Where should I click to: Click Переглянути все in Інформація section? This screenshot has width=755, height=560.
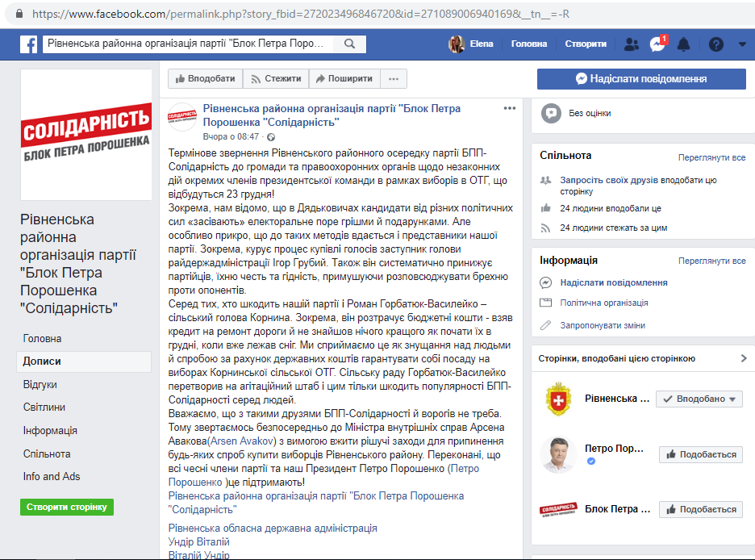point(711,261)
